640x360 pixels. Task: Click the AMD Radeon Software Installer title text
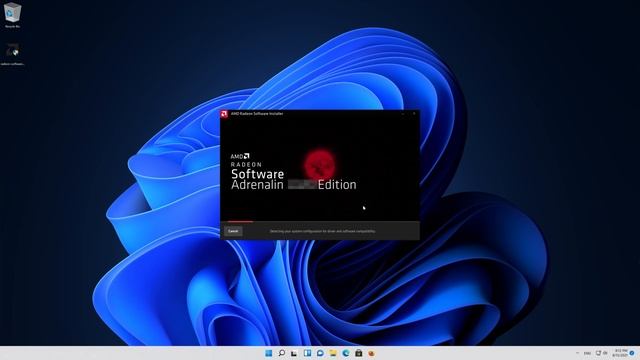(x=257, y=114)
